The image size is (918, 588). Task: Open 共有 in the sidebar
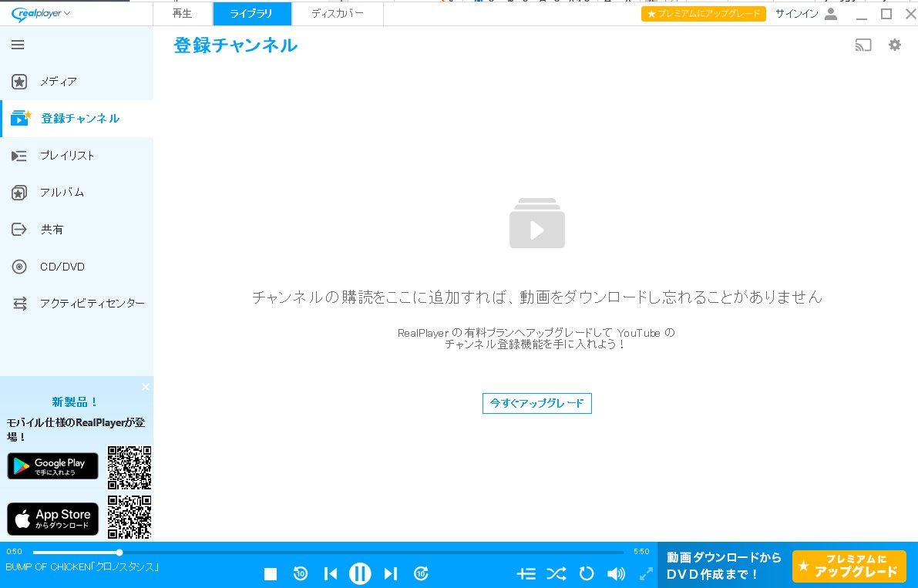(x=77, y=230)
